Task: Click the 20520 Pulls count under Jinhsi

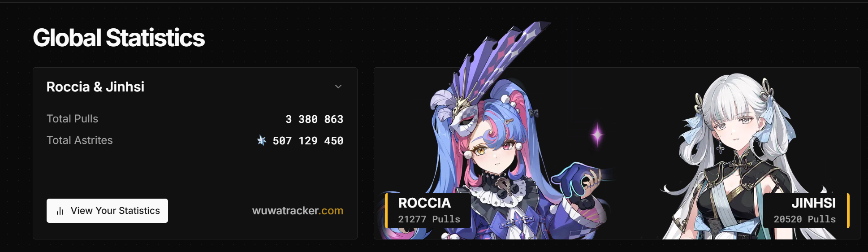Action: coord(804,219)
